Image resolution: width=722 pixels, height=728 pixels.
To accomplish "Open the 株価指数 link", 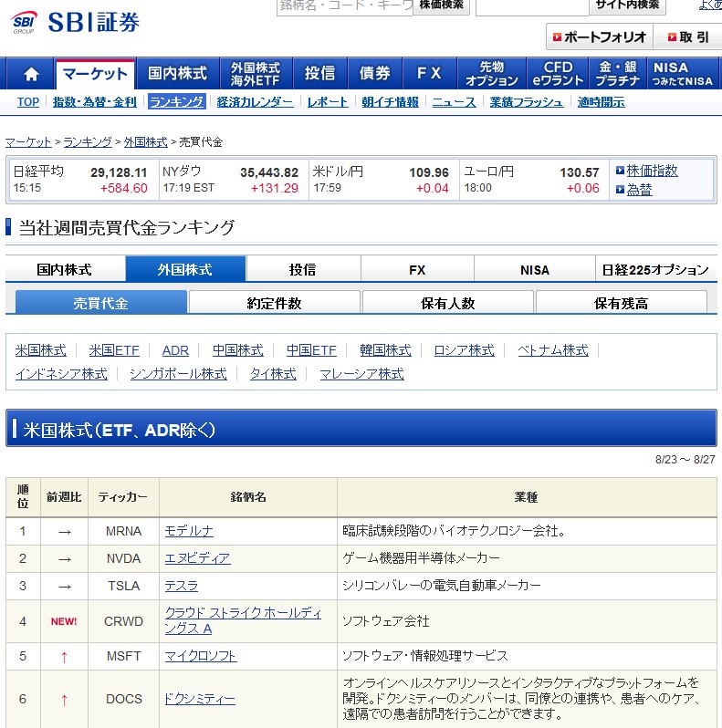I will point(652,171).
